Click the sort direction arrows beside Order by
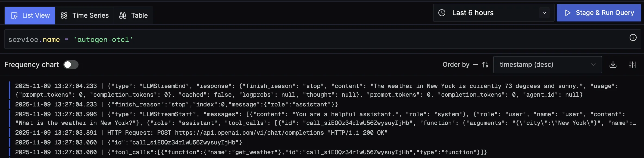644x158 pixels. point(485,65)
